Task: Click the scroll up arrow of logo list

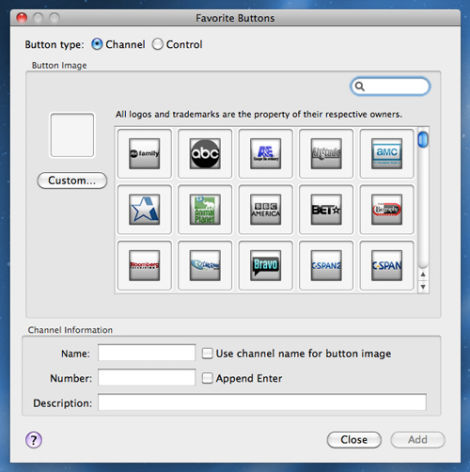Action: coord(423,274)
